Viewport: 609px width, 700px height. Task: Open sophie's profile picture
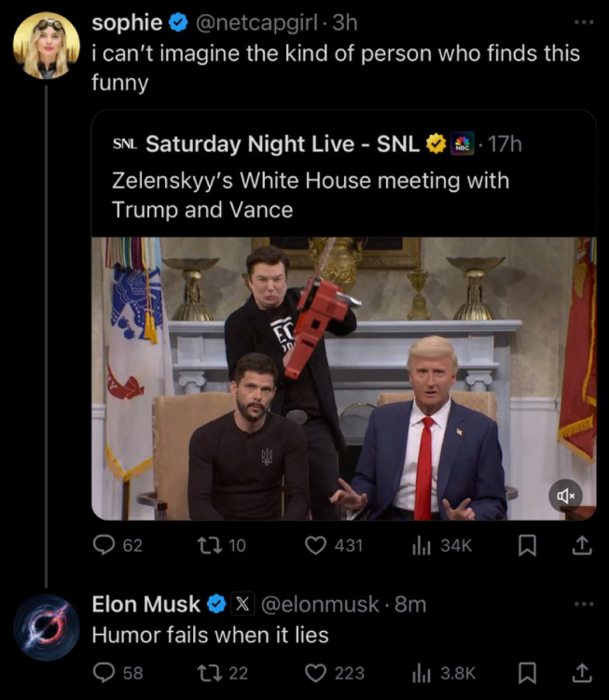[45, 46]
